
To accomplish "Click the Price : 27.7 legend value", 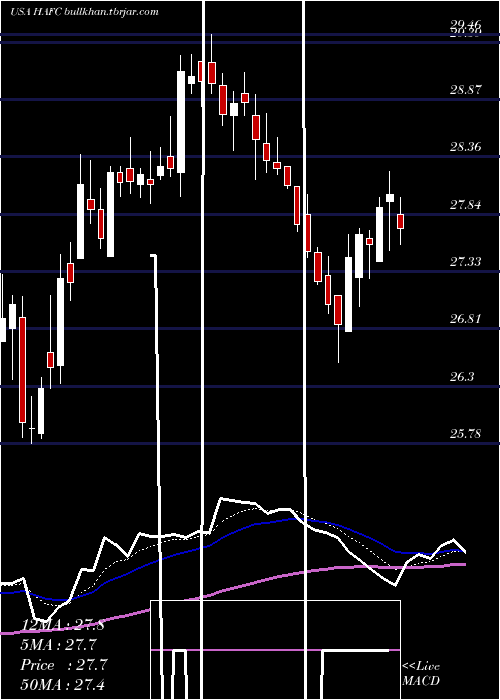I will pyautogui.click(x=63, y=665).
